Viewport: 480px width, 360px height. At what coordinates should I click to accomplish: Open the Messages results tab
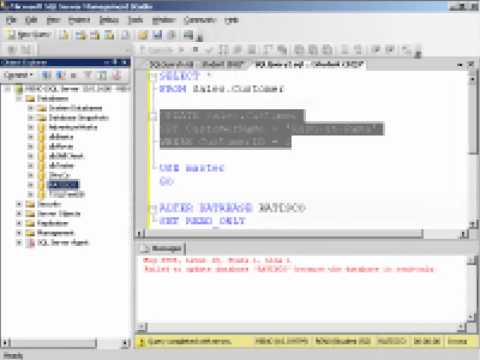point(162,248)
